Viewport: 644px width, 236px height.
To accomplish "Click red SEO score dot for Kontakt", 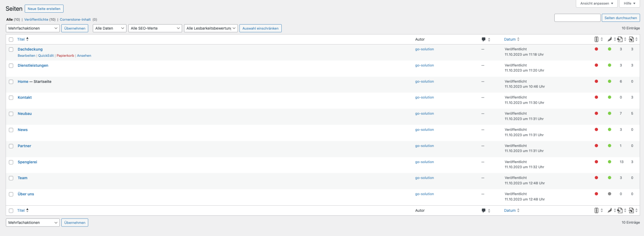I will coord(596,97).
